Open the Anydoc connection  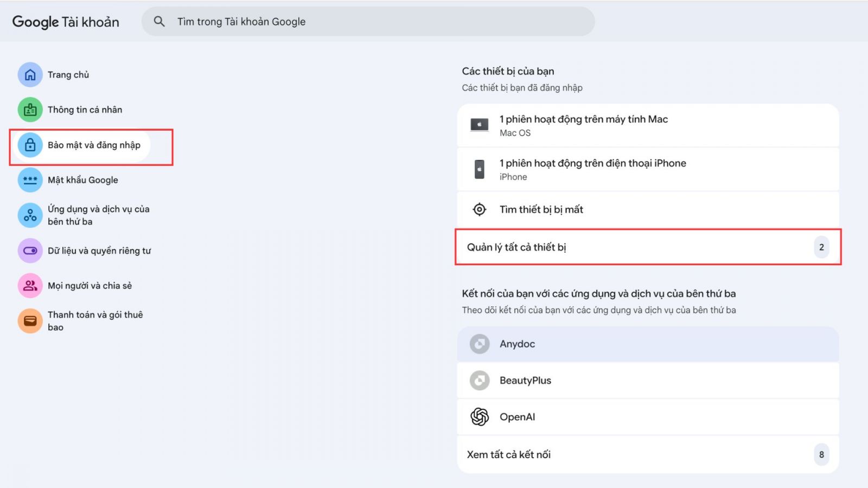(x=648, y=344)
